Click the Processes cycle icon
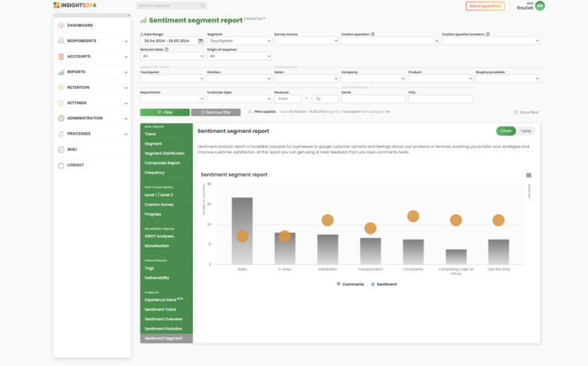Image resolution: width=588 pixels, height=366 pixels. [x=61, y=134]
